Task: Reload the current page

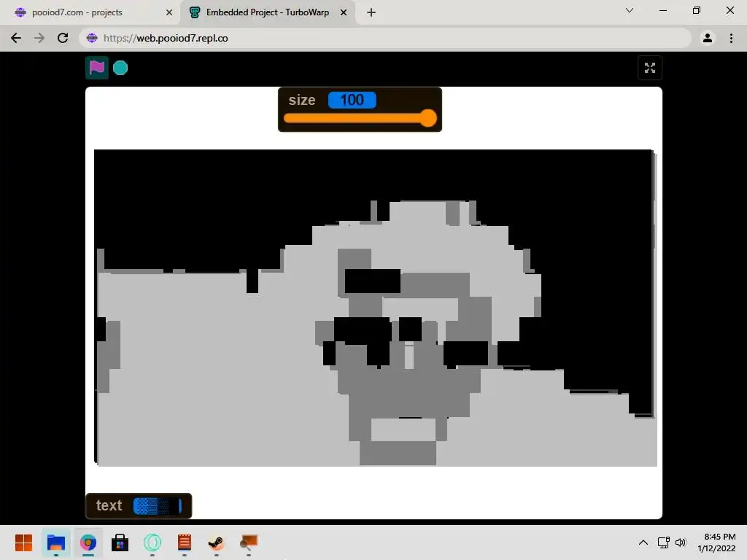Action: pos(63,38)
